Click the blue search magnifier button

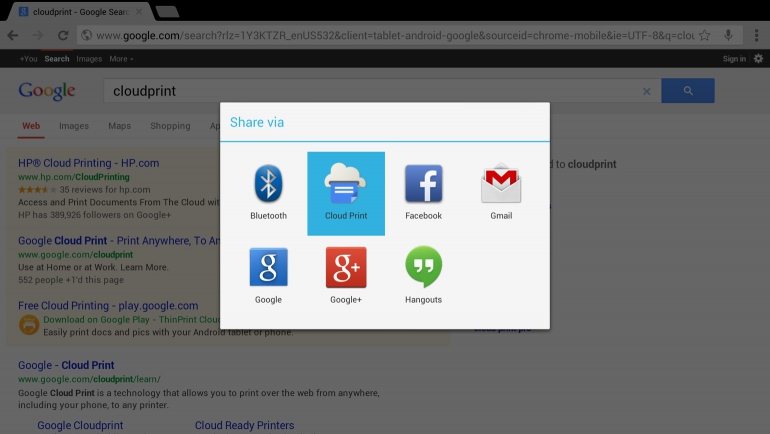click(x=687, y=91)
